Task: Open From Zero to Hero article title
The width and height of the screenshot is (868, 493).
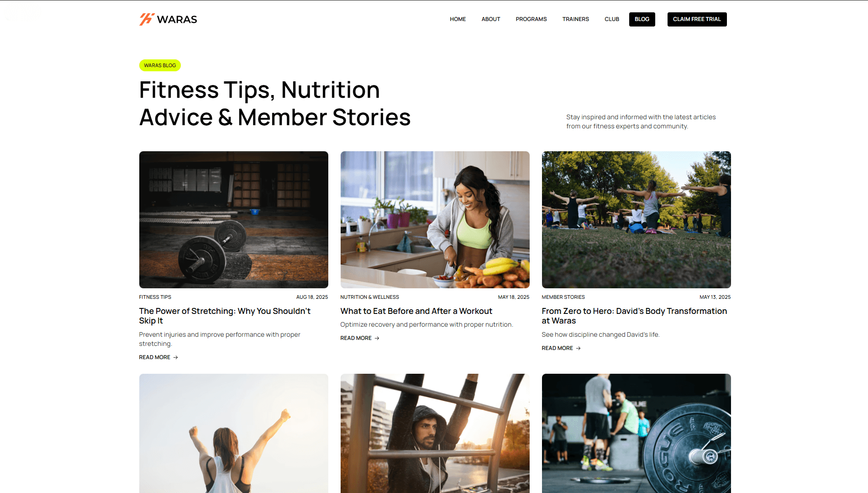Action: click(x=634, y=316)
